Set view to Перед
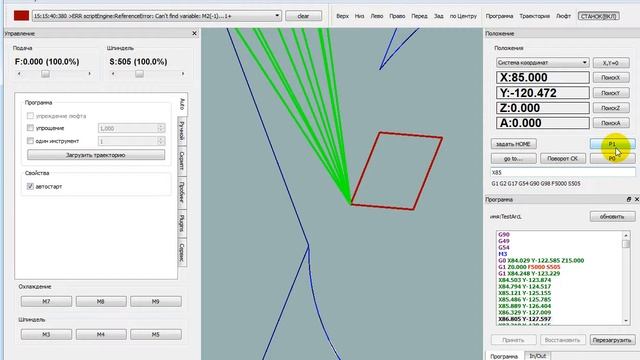640x360 pixels. [x=419, y=16]
